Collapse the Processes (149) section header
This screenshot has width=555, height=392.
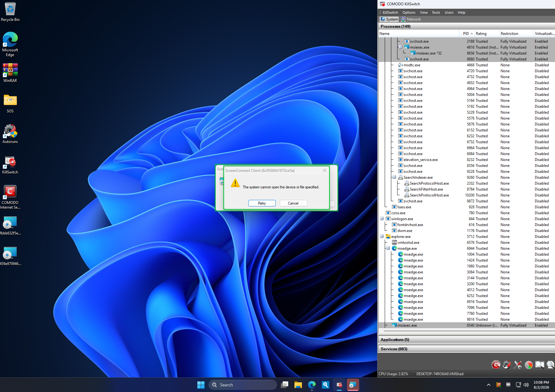[466, 26]
